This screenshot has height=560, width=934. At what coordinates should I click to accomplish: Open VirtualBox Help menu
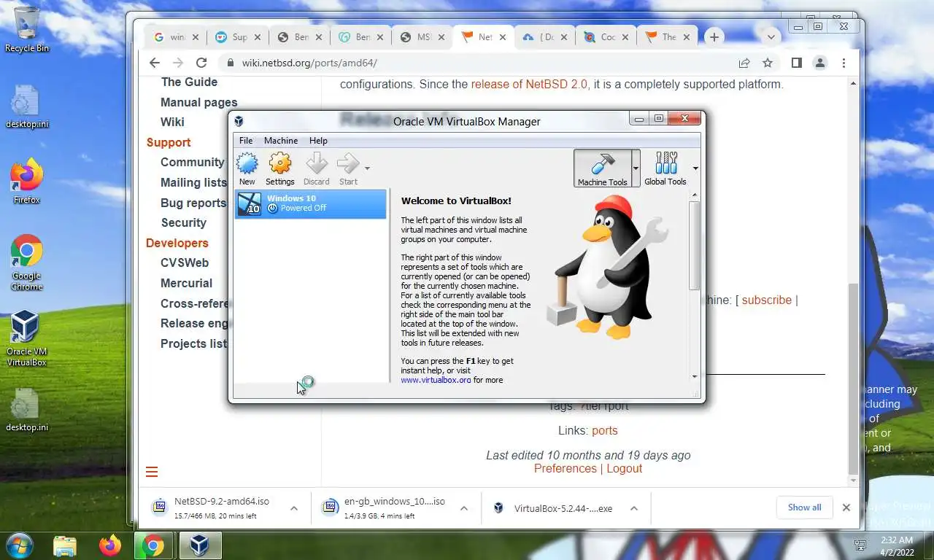click(318, 140)
